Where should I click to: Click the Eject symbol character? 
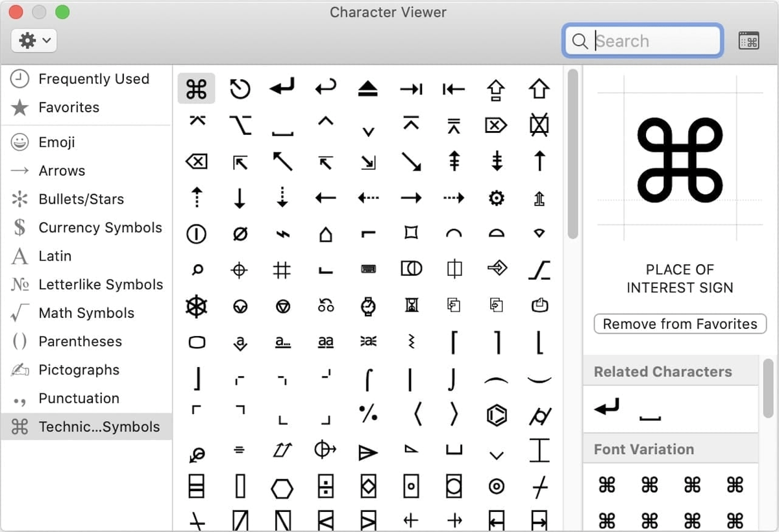tap(368, 88)
